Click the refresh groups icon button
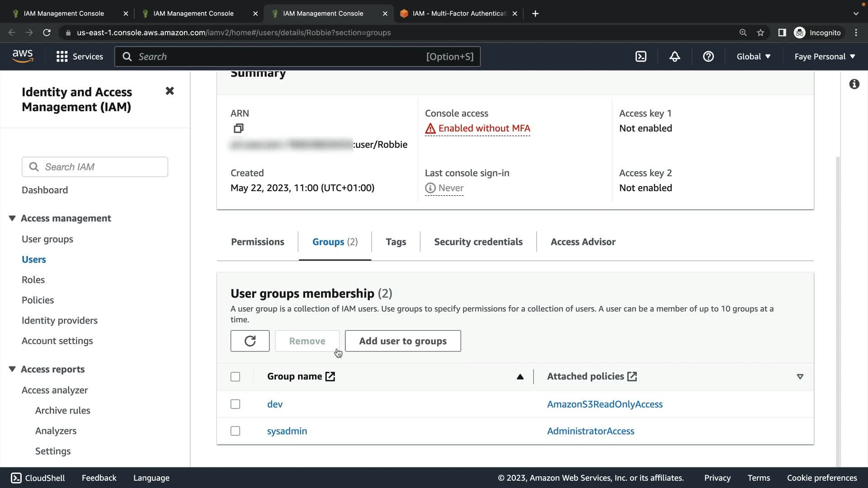 pos(250,341)
